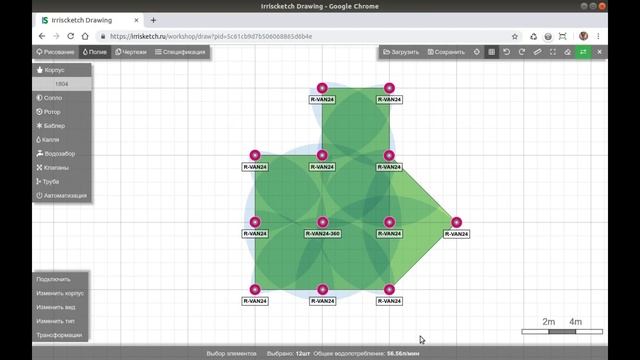Click the center-view target icon
This screenshot has height=360, width=640.
point(476,52)
